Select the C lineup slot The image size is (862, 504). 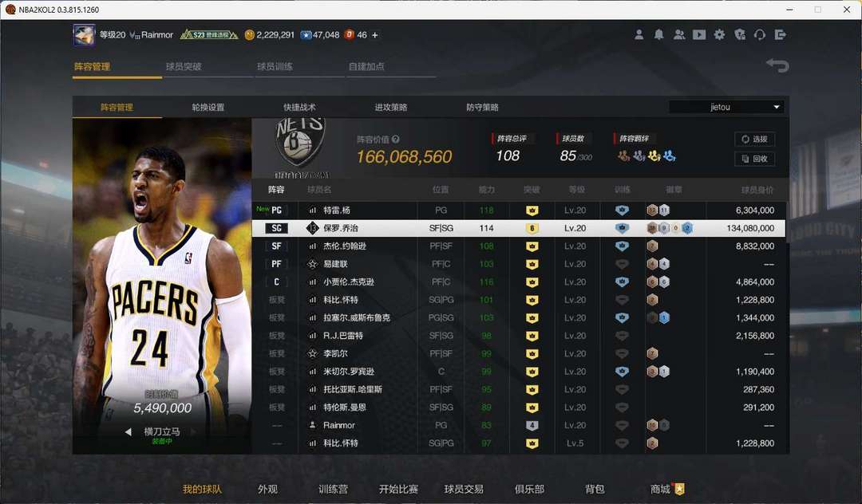[x=276, y=282]
